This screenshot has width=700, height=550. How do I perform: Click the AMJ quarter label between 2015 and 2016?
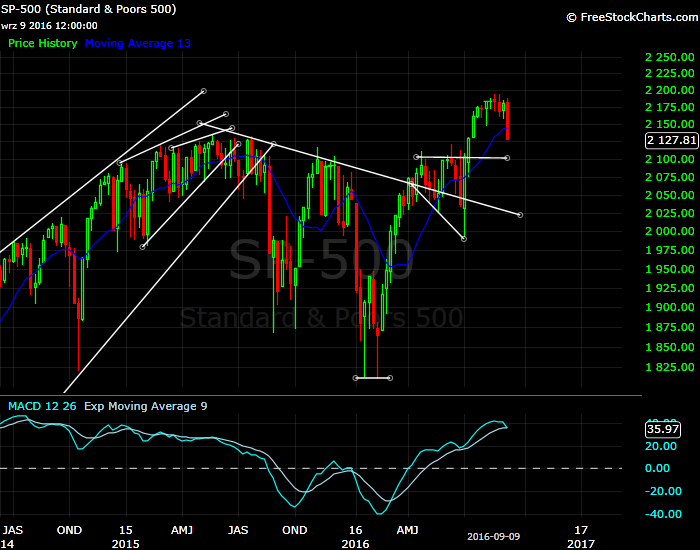coord(182,530)
